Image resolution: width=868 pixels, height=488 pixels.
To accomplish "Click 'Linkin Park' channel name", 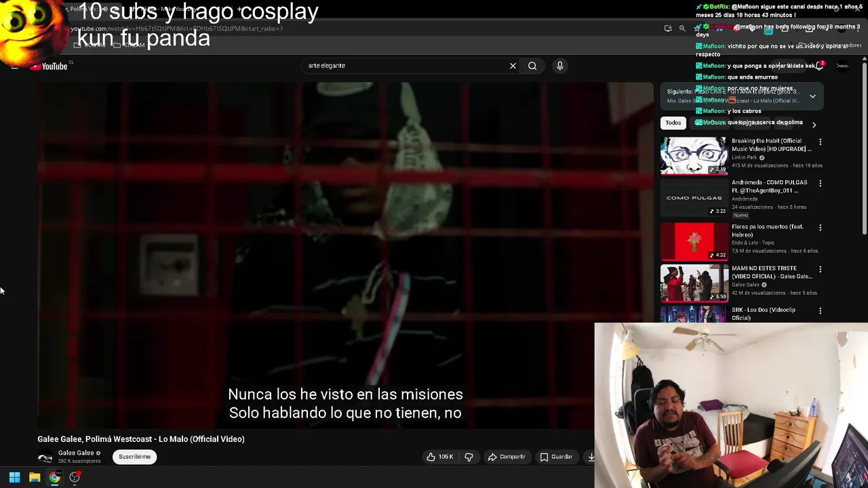I will click(x=744, y=158).
